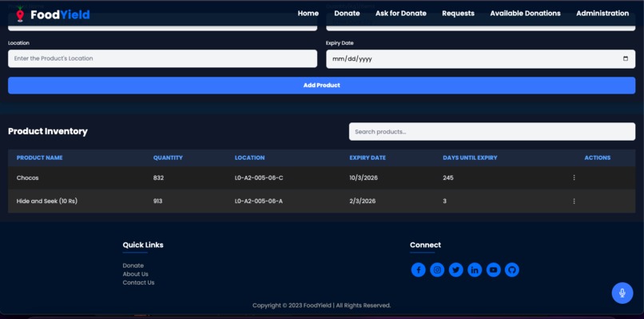Viewport: 644px width, 319px height.
Task: Open the Donate nav item
Action: [347, 13]
